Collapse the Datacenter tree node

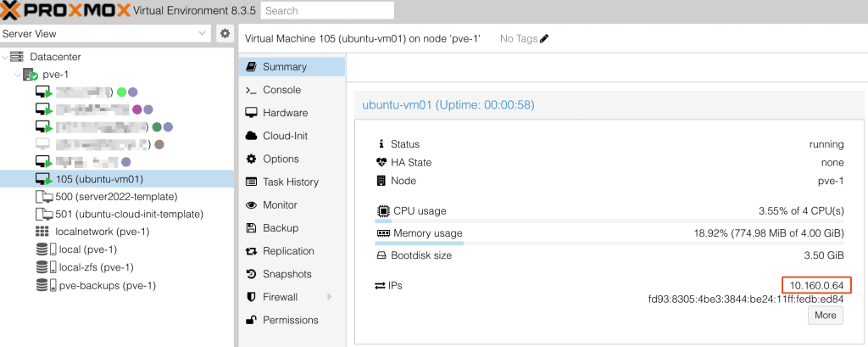pyautogui.click(x=6, y=57)
